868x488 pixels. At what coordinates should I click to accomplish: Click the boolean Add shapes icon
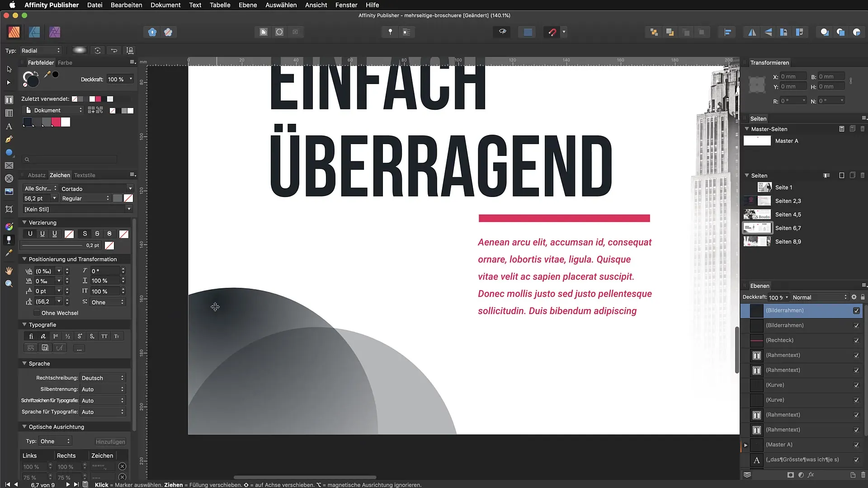click(825, 32)
